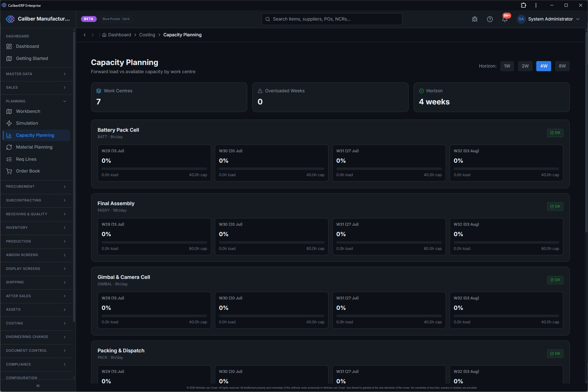Click the CaliberERP app icon in title bar

(4, 5)
